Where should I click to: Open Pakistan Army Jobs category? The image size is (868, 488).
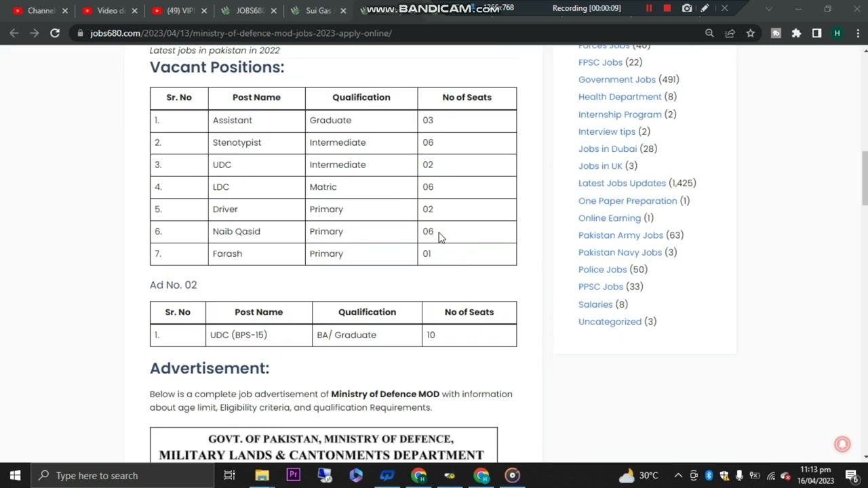620,235
